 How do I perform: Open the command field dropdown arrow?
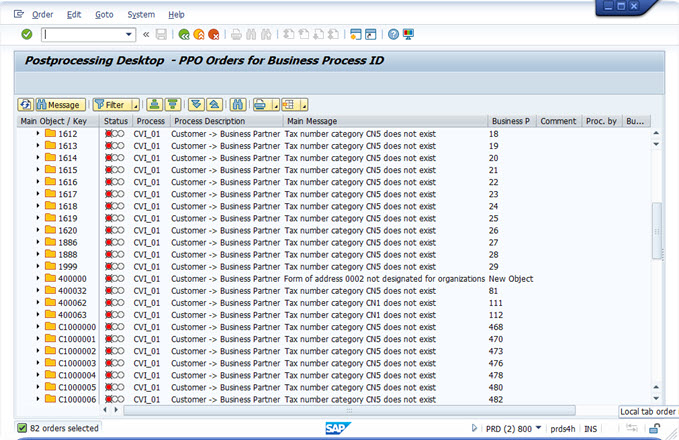tap(129, 35)
